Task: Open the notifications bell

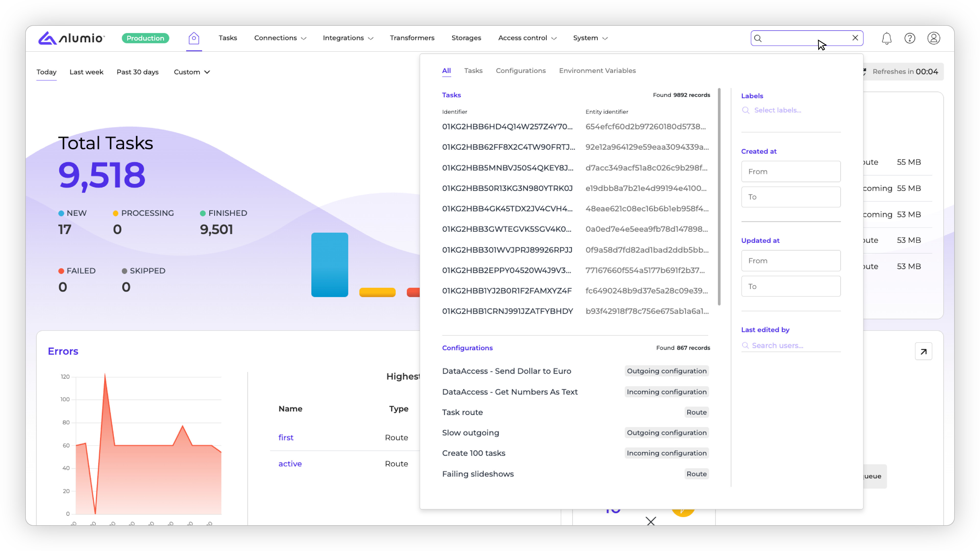Action: click(886, 38)
